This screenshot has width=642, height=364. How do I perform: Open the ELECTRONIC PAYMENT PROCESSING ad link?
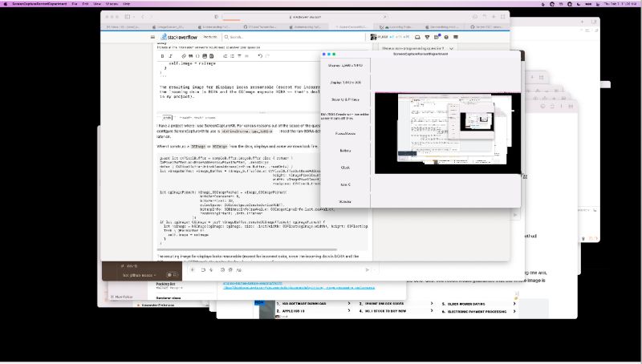pos(478,311)
